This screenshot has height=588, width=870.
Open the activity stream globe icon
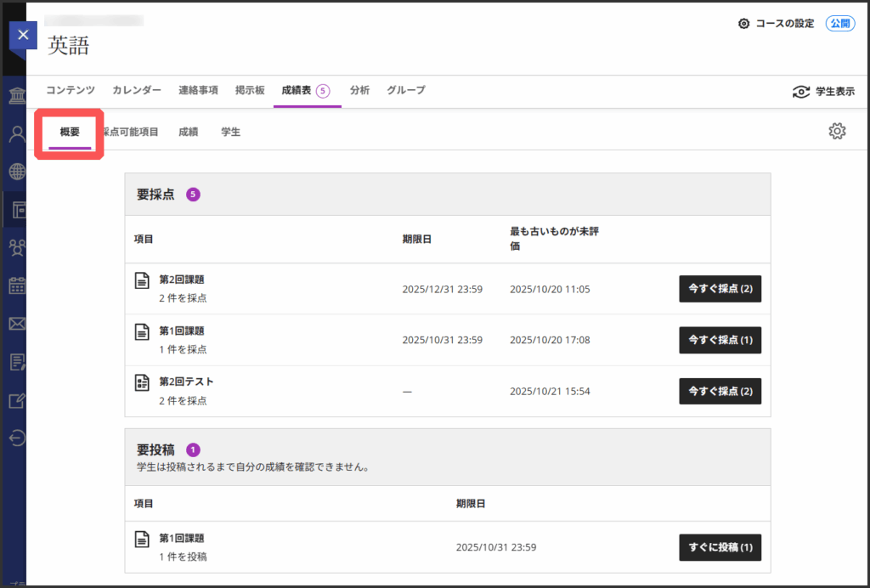click(17, 172)
